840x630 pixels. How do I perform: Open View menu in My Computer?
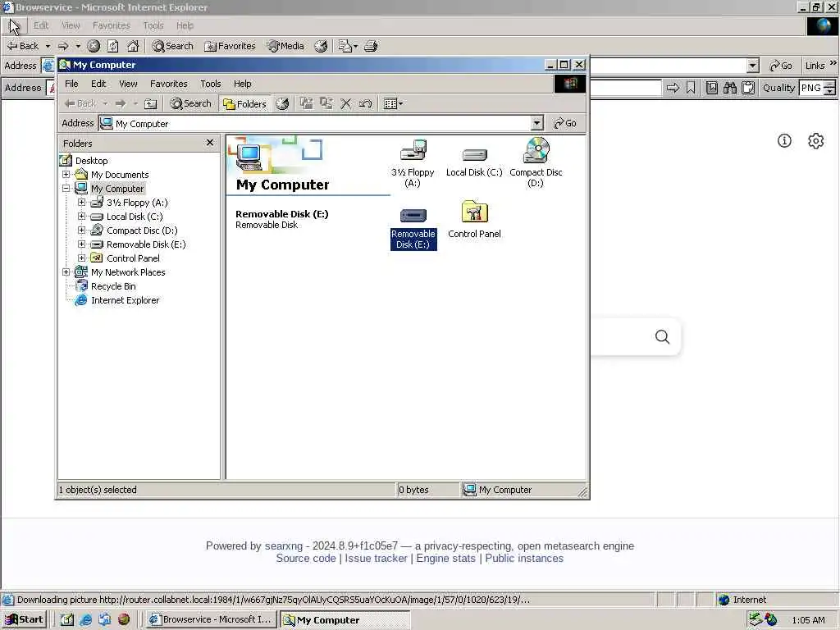click(x=128, y=84)
